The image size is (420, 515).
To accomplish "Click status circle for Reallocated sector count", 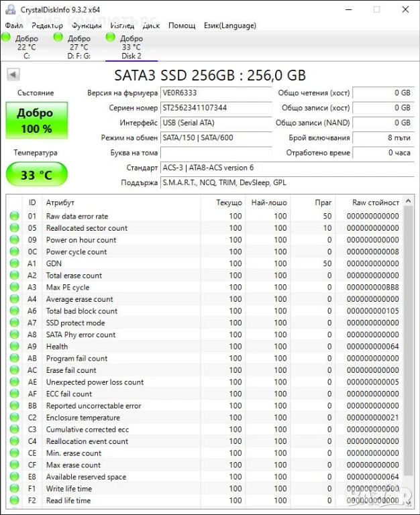I will pyautogui.click(x=14, y=228).
